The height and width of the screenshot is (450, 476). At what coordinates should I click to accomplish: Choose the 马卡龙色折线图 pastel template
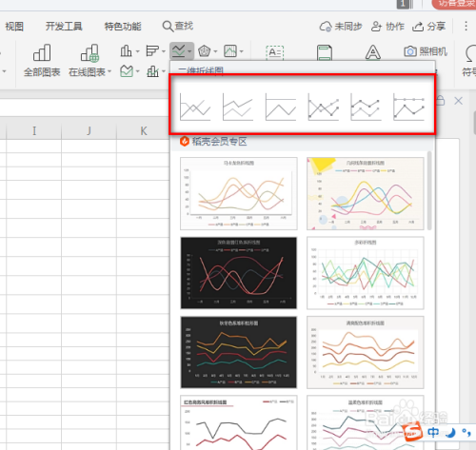239,193
